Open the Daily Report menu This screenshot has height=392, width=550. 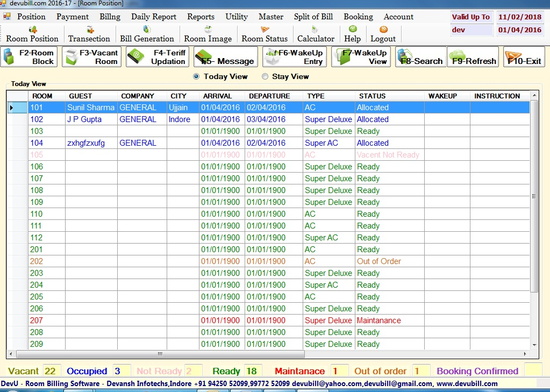point(154,17)
